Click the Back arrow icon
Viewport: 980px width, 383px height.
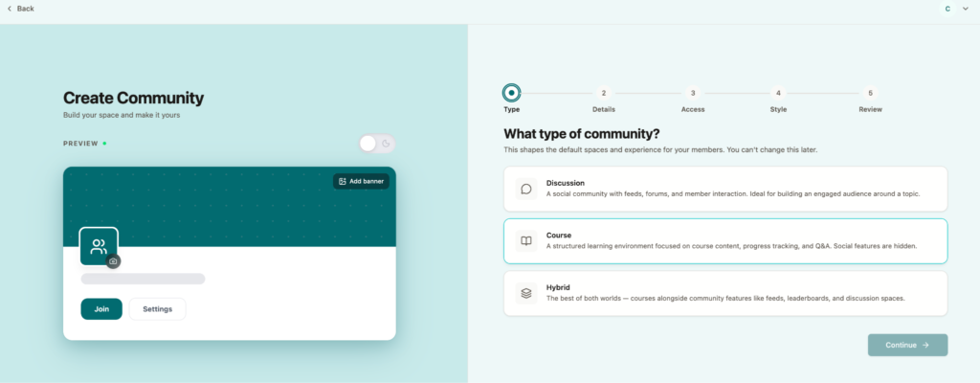click(10, 9)
